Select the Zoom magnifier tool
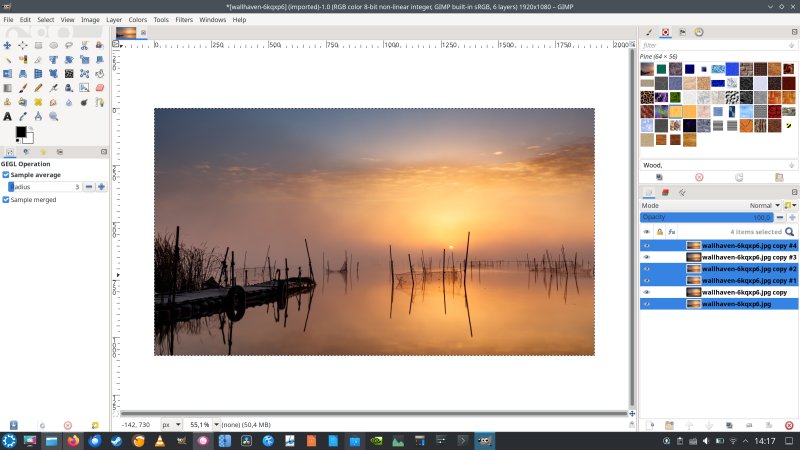The height and width of the screenshot is (450, 800). tap(54, 116)
